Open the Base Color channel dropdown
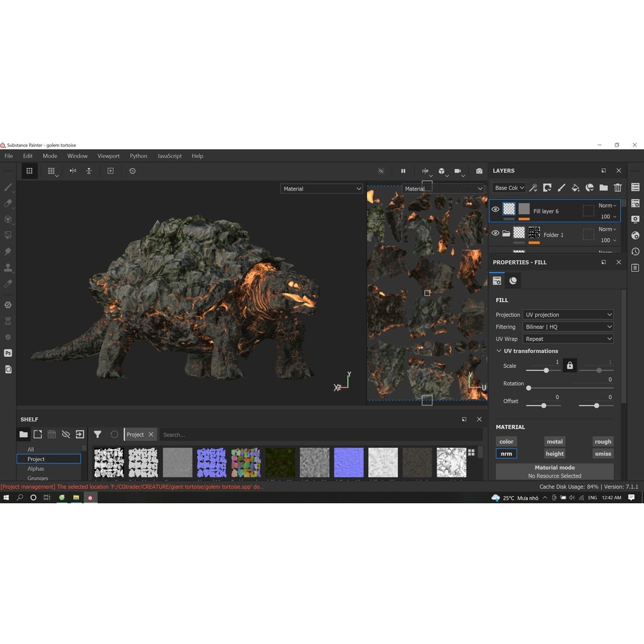 509,188
